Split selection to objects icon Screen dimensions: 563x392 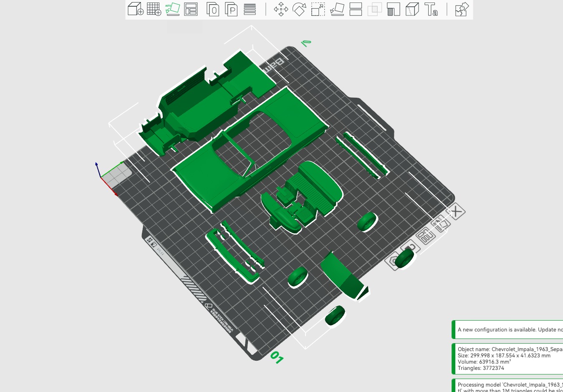coord(213,9)
